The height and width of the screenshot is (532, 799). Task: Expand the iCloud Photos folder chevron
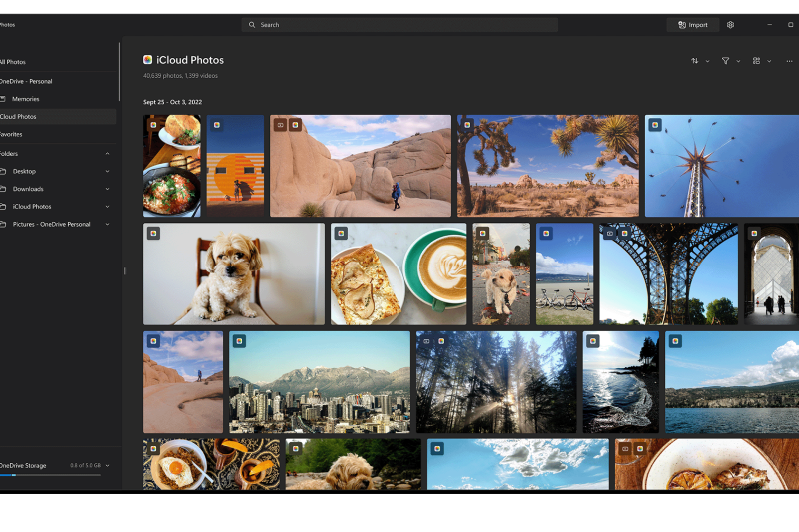click(107, 207)
